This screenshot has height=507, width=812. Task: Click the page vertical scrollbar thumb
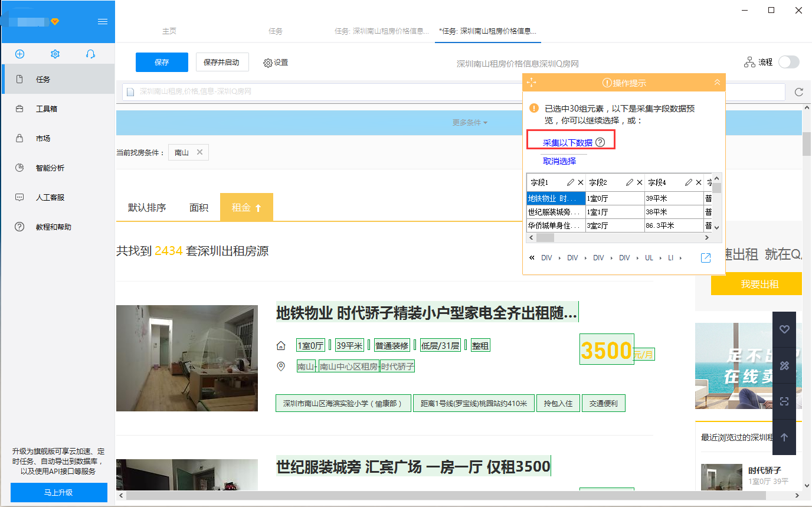coord(807,143)
